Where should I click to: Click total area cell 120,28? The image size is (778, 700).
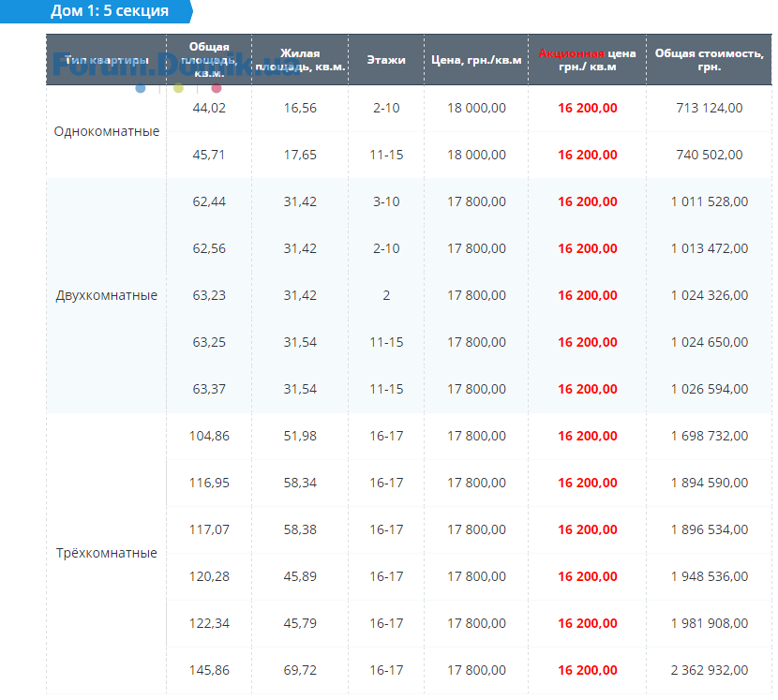tap(209, 576)
